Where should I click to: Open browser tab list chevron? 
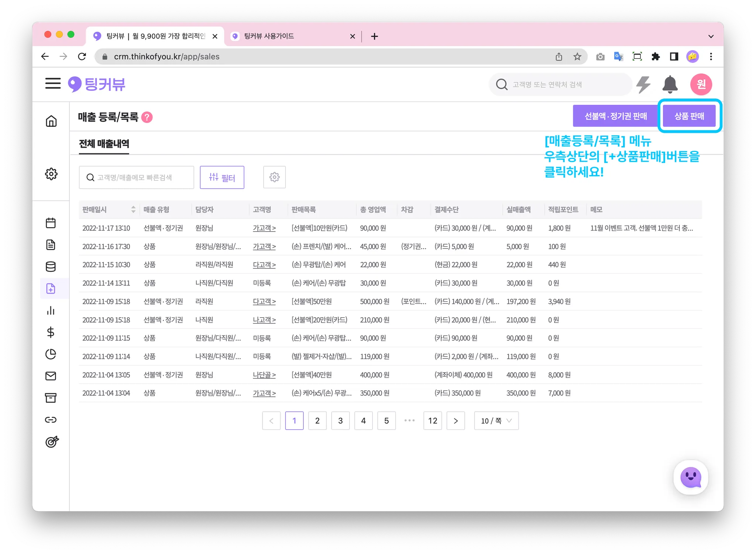711,36
